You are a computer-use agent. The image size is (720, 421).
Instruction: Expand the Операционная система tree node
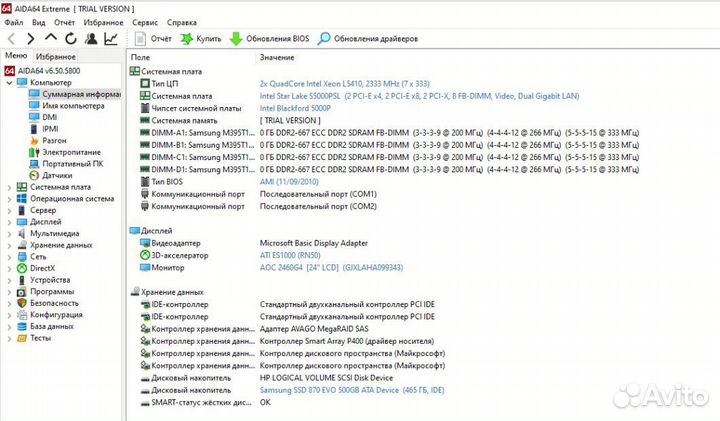point(9,199)
